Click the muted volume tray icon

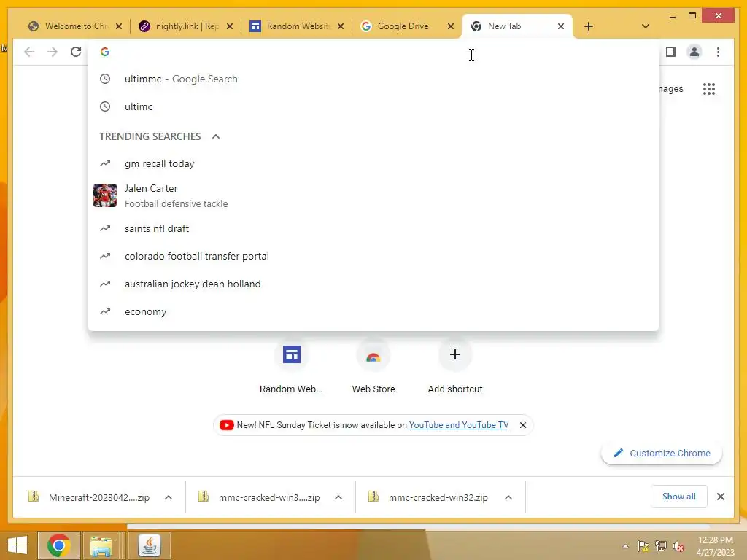click(678, 546)
